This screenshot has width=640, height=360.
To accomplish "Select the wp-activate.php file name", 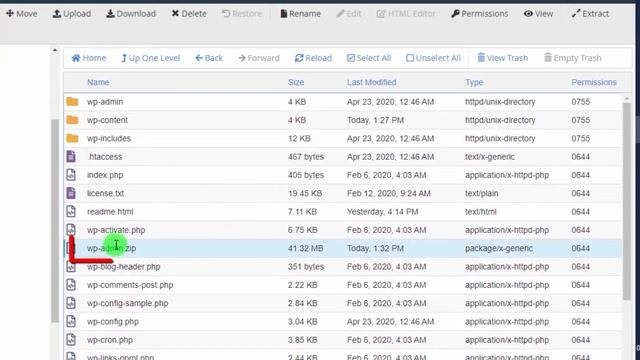I will [x=116, y=230].
